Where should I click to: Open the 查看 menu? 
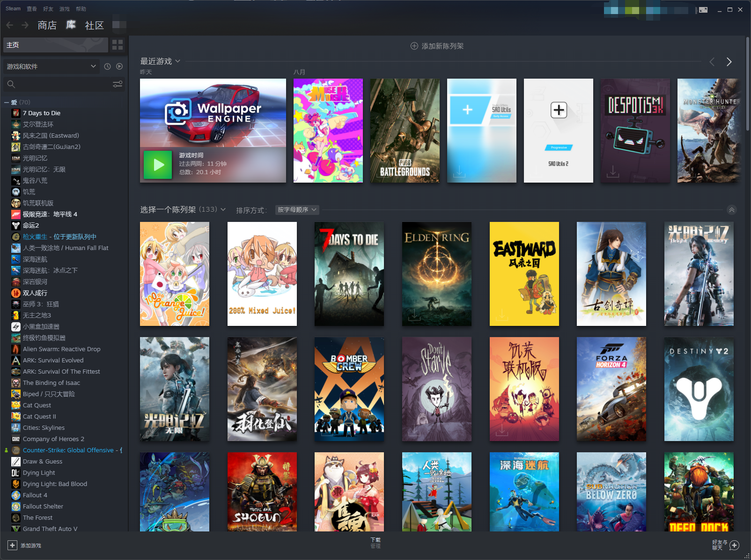point(32,9)
